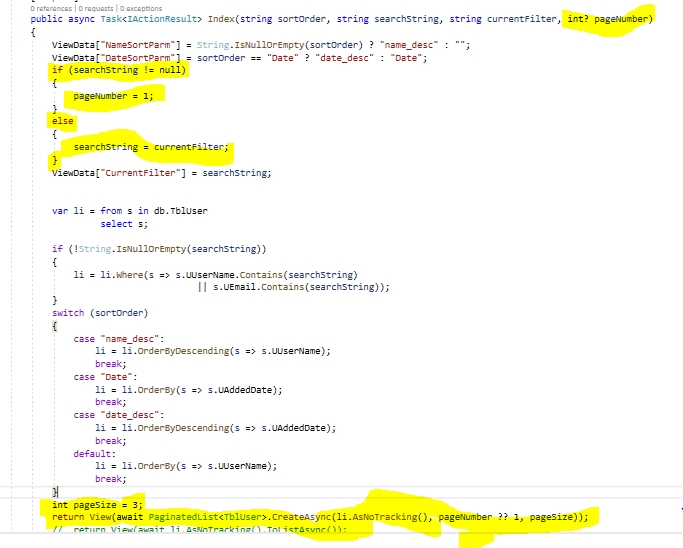
Task: Click the "s.UEmail.Contains(searchString)" expression
Action: coord(296,287)
